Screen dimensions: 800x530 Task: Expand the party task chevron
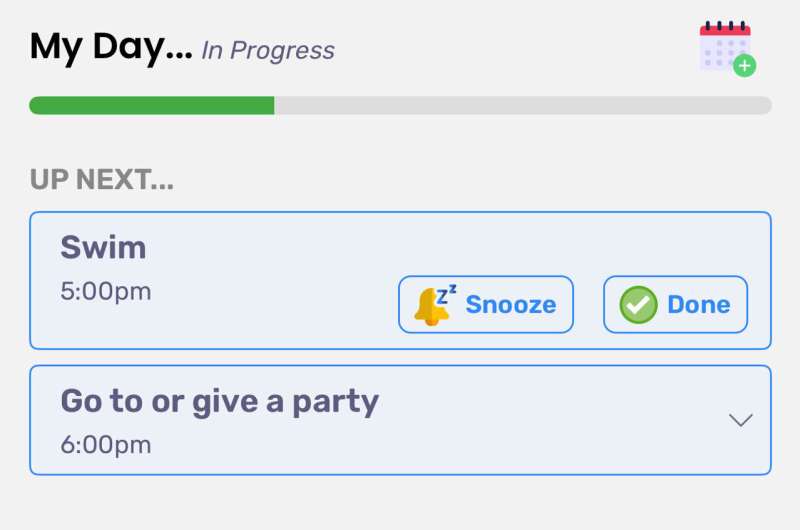(x=741, y=420)
